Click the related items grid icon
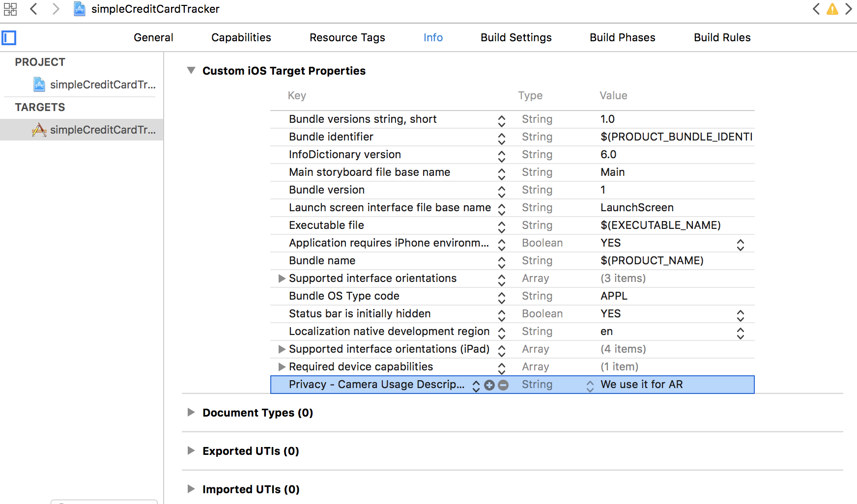Viewport: 857px width, 504px height. [x=10, y=9]
